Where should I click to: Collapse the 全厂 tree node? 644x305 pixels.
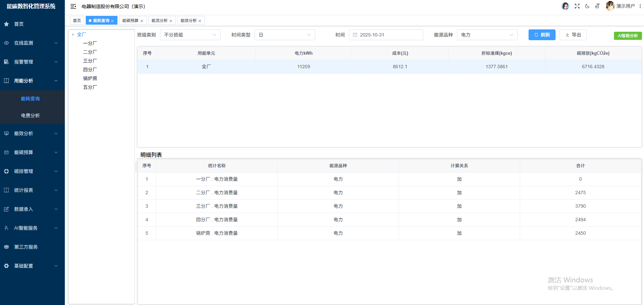pyautogui.click(x=73, y=34)
